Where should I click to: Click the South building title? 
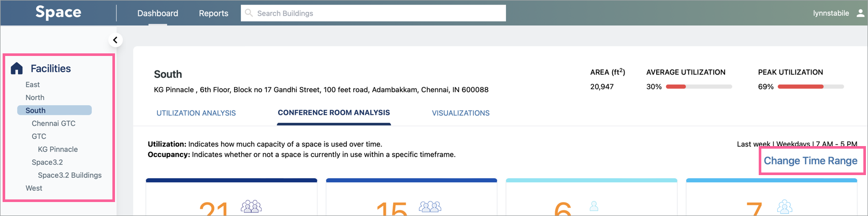pyautogui.click(x=168, y=74)
